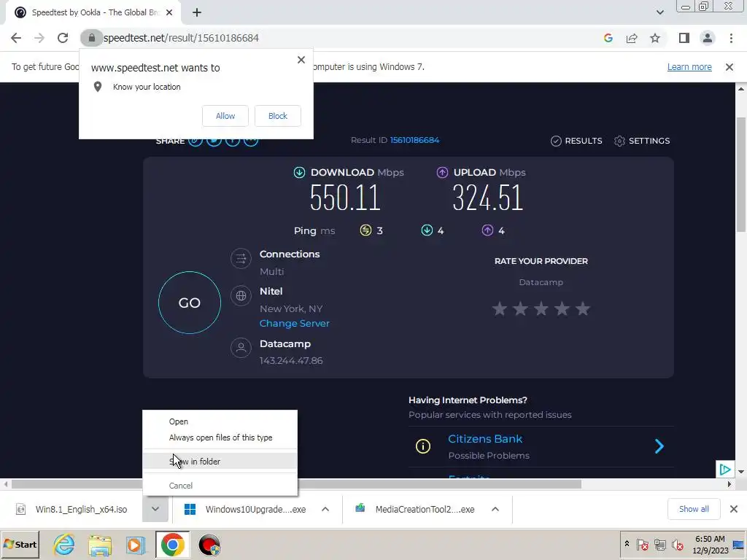Open the Windows Start menu

coord(20,545)
